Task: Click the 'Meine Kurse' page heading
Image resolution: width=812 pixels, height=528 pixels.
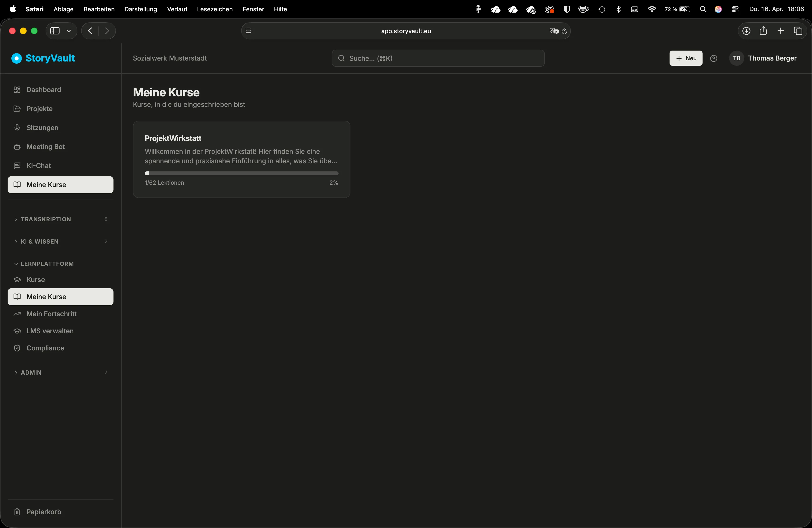Action: click(166, 92)
